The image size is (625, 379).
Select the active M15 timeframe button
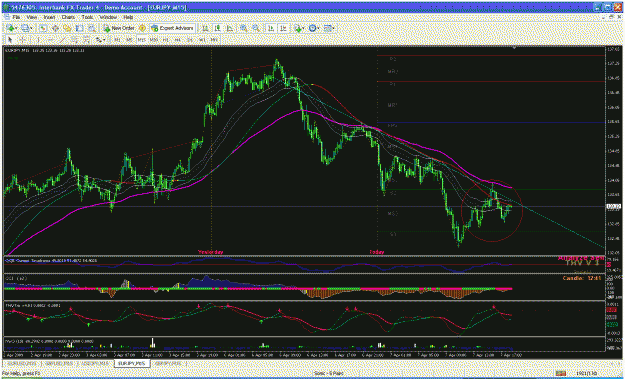142,40
